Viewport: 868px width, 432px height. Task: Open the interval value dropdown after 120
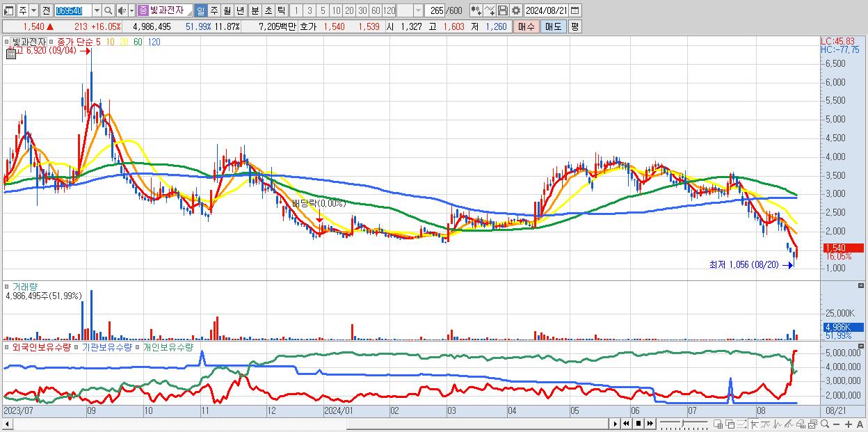pyautogui.click(x=418, y=10)
